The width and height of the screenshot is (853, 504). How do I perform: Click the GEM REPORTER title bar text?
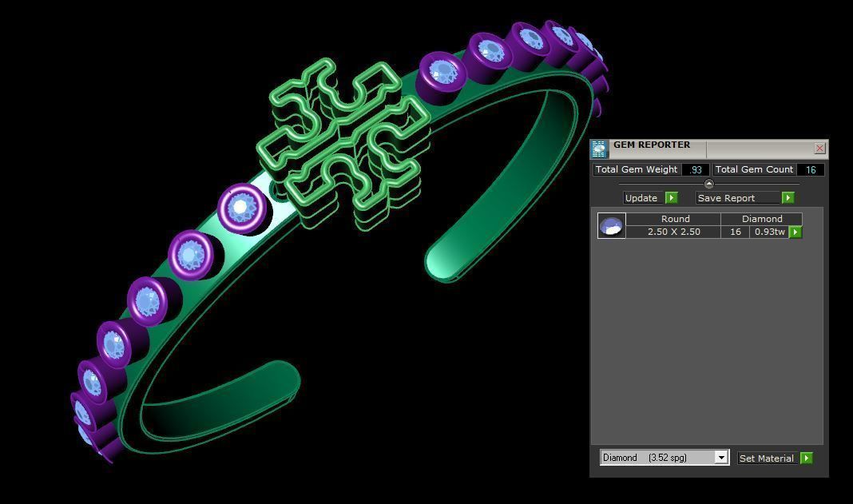coord(652,145)
